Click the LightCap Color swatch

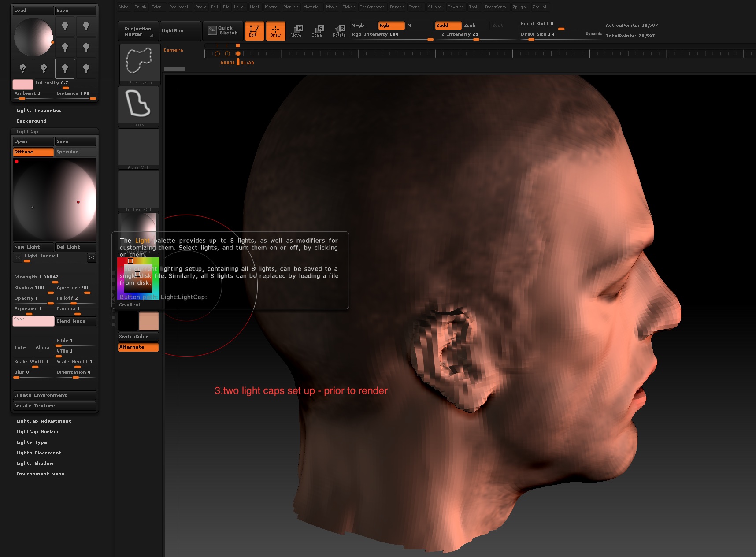point(33,321)
